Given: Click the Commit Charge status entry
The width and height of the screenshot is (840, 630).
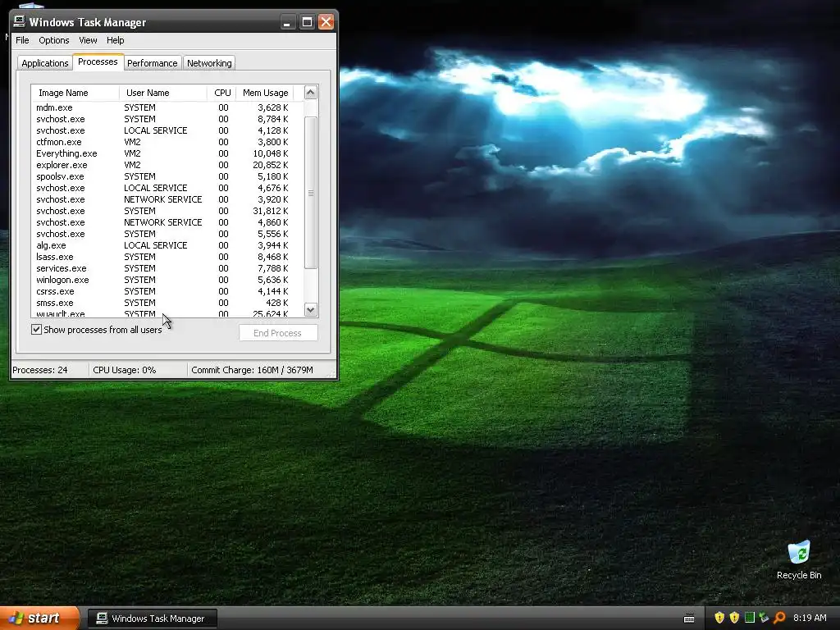Looking at the screenshot, I should pyautogui.click(x=253, y=370).
